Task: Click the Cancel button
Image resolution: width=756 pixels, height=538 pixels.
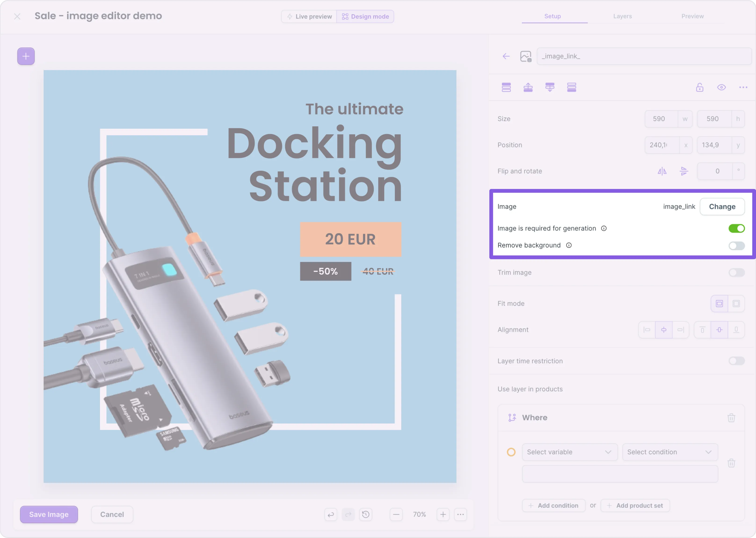Action: coord(112,514)
